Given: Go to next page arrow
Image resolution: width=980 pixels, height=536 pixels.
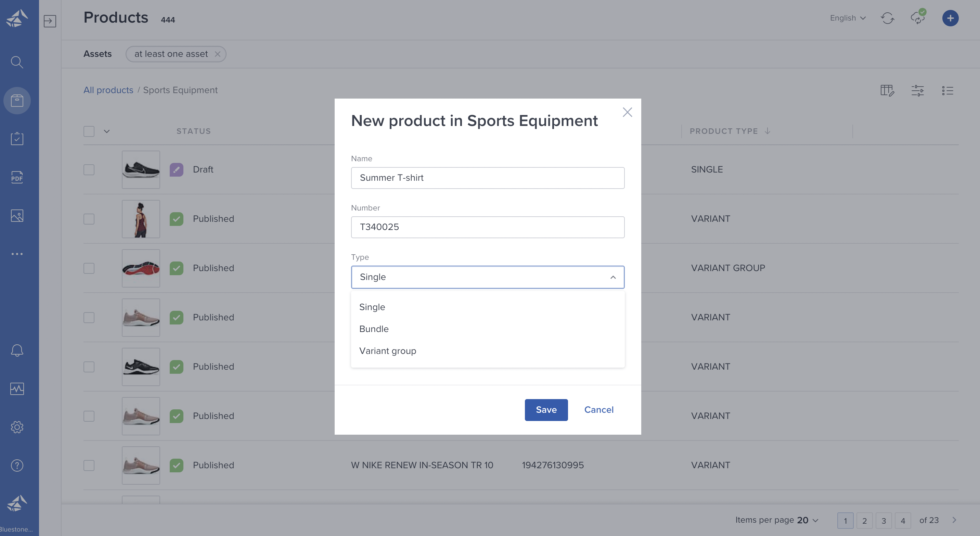Looking at the screenshot, I should 954,520.
